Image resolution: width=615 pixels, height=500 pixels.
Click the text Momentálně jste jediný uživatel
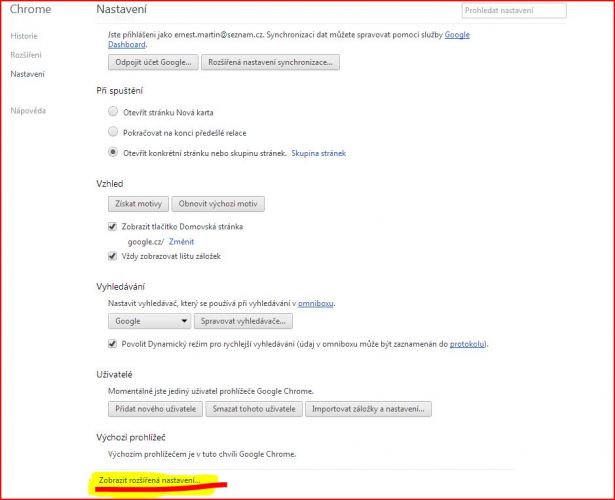pyautogui.click(x=211, y=391)
